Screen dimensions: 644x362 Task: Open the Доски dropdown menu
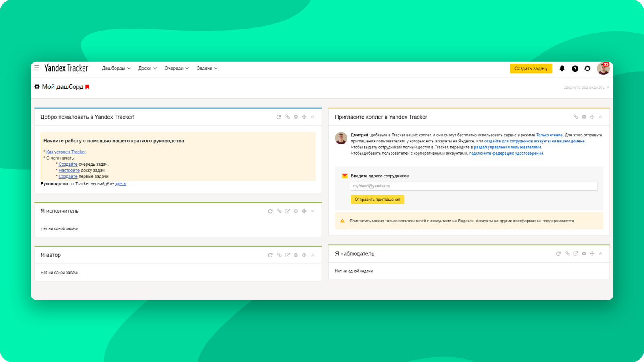tap(147, 68)
